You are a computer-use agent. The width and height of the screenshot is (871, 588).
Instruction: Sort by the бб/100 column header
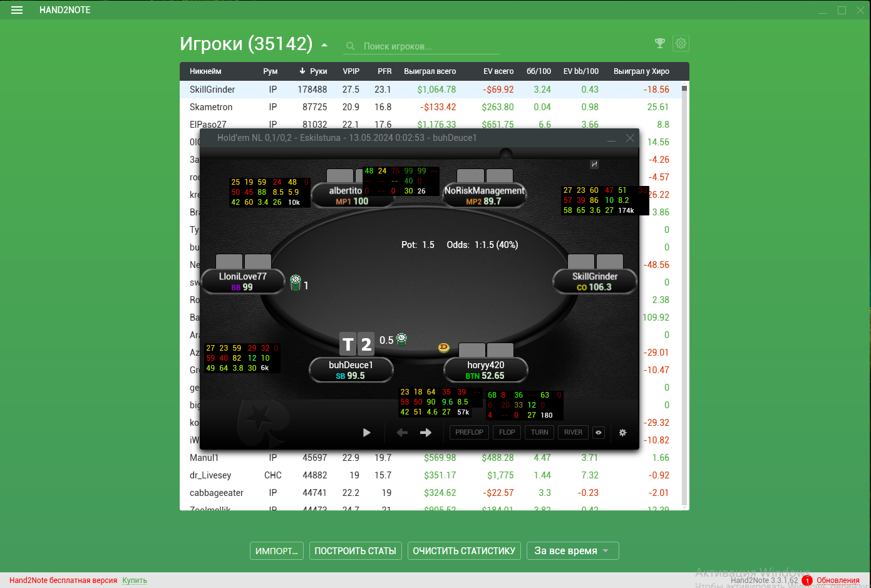point(539,71)
